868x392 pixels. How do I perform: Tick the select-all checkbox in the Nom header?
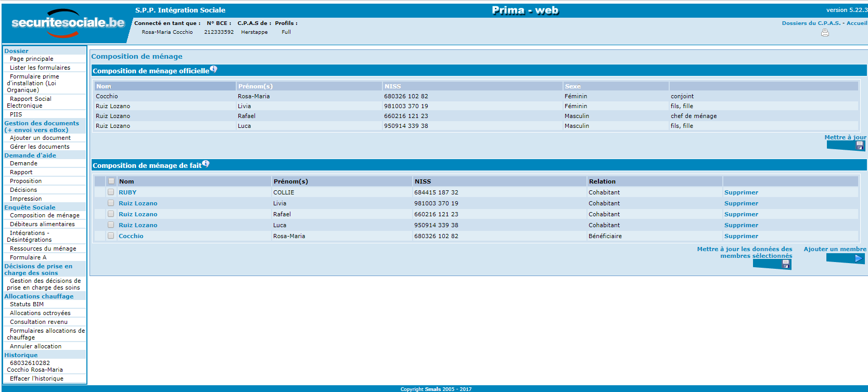click(x=111, y=181)
